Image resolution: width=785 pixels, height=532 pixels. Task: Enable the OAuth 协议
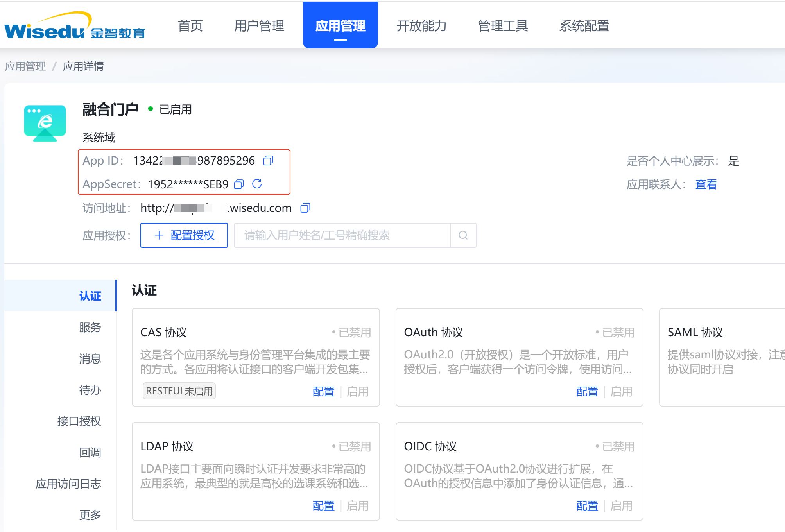621,391
